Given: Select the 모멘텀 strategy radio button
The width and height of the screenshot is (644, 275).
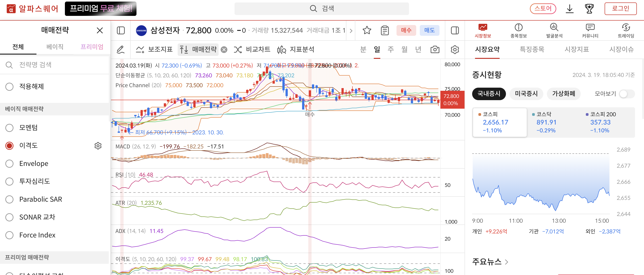Looking at the screenshot, I should [9, 128].
